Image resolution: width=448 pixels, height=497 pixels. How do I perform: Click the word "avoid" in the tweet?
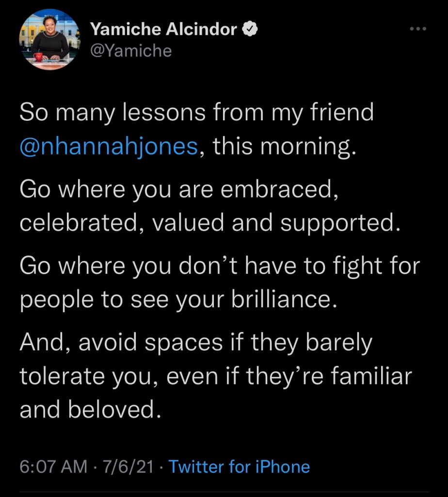102,343
